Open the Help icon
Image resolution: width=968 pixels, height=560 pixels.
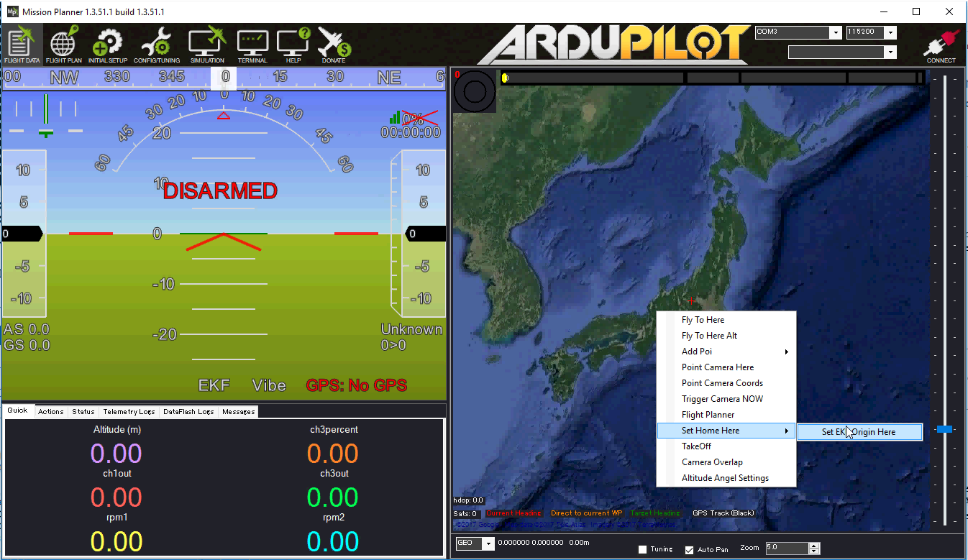click(x=293, y=43)
